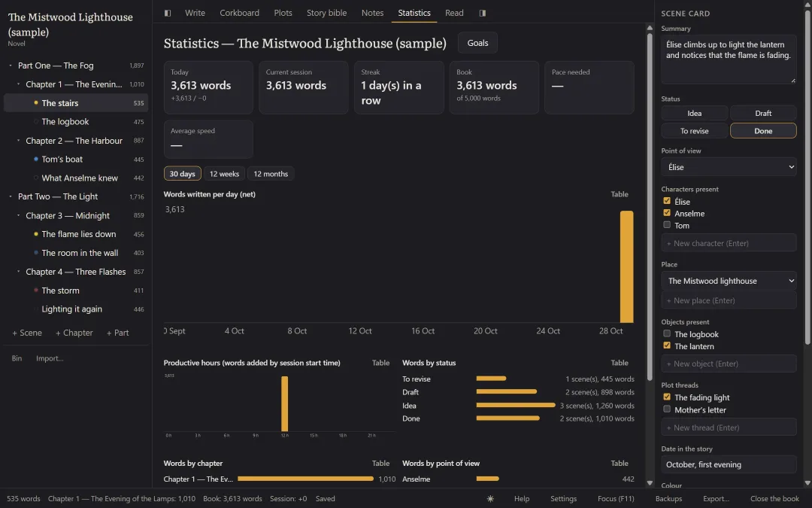The height and width of the screenshot is (508, 812).
Task: Check Tom in Characters present
Action: (x=667, y=225)
